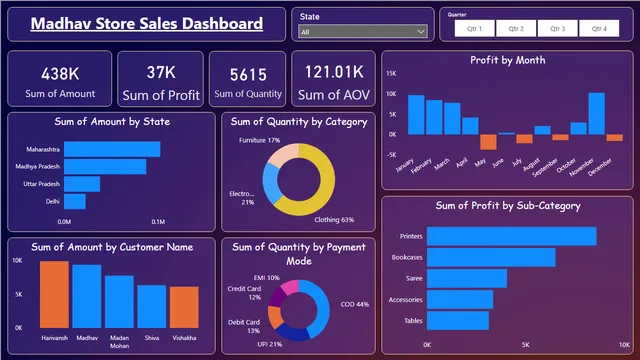Select the October profit bar

point(578,129)
